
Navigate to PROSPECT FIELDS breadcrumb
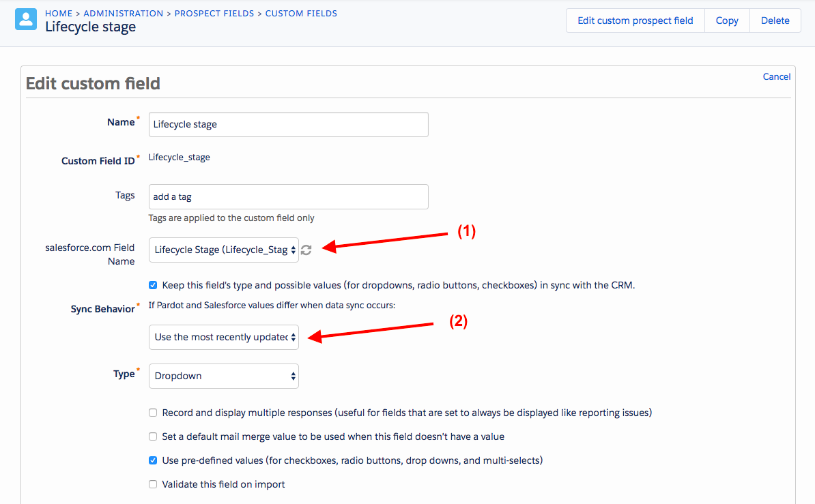click(x=214, y=14)
